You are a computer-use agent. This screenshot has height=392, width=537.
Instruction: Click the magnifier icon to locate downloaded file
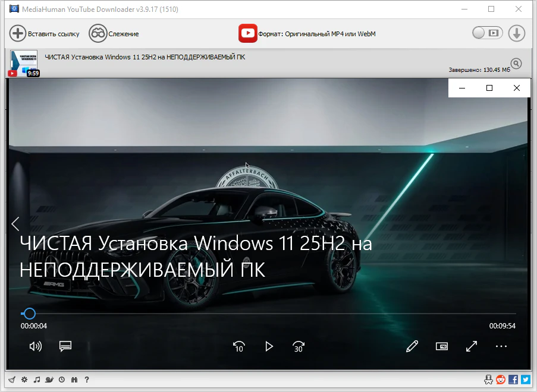click(516, 64)
